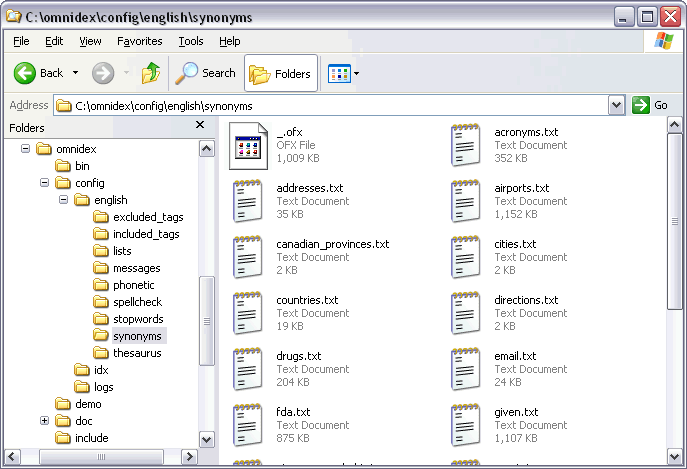Click folder tree vertical scrollbar thumb

point(206,321)
